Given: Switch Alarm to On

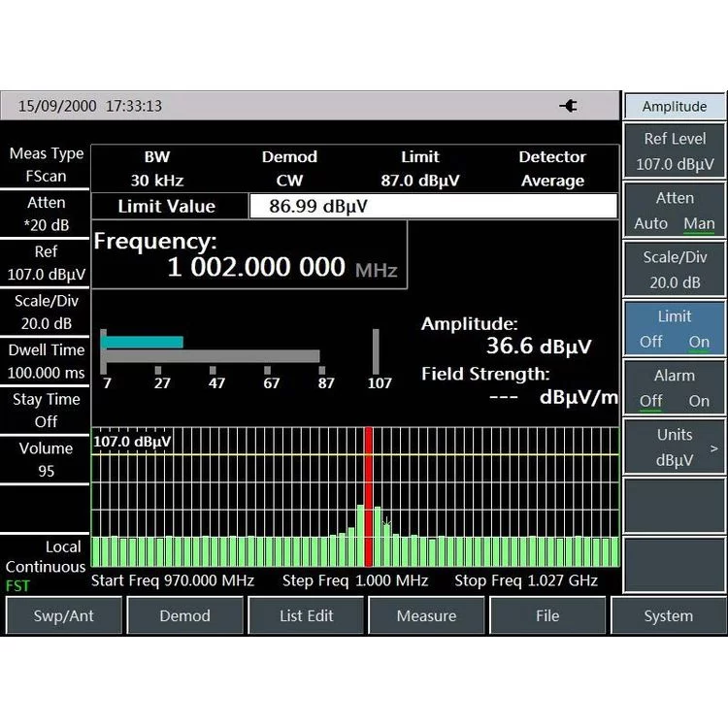Looking at the screenshot, I should pyautogui.click(x=699, y=401).
